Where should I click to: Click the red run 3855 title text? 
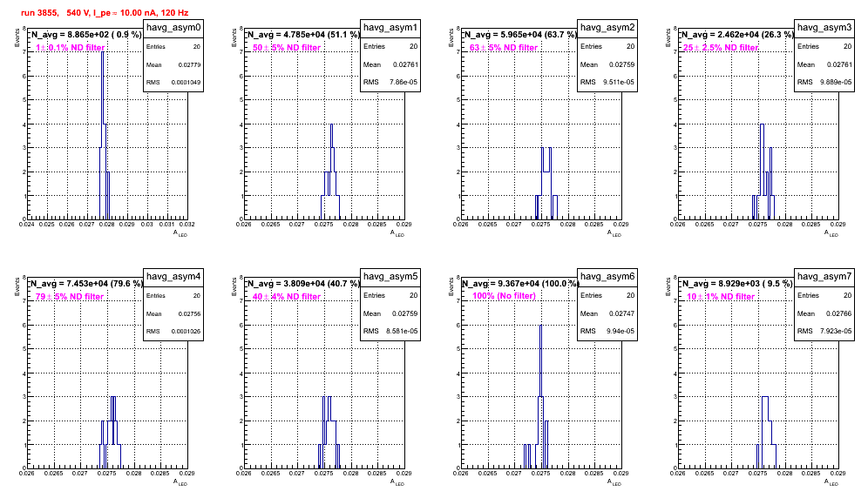(105, 12)
